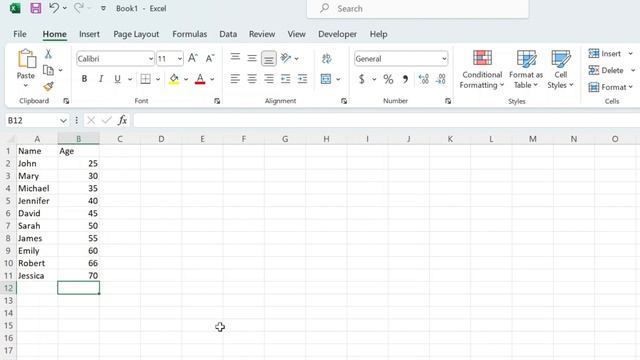Click the Insert Function fx button

122,120
